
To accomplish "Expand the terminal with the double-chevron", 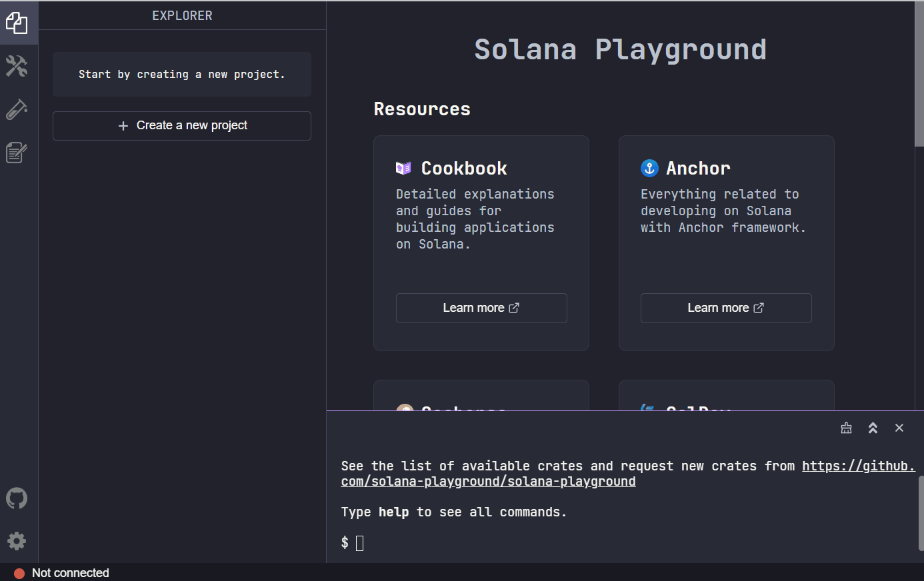I will point(873,428).
